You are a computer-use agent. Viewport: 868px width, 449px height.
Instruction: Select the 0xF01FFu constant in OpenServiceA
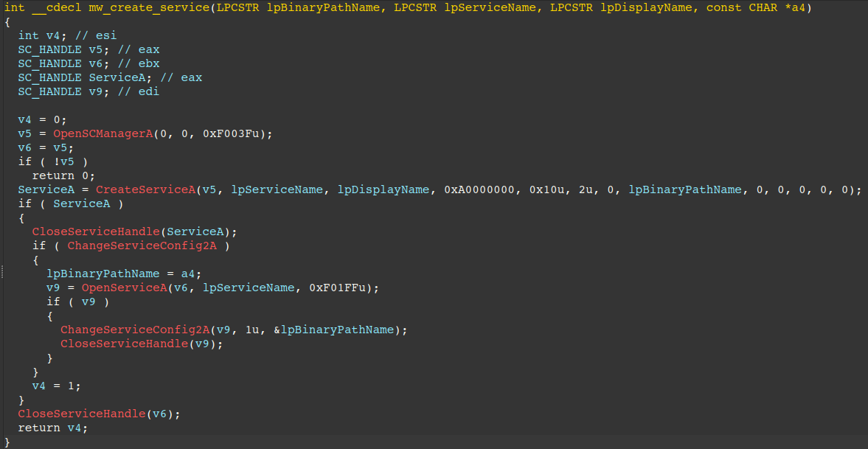click(340, 288)
